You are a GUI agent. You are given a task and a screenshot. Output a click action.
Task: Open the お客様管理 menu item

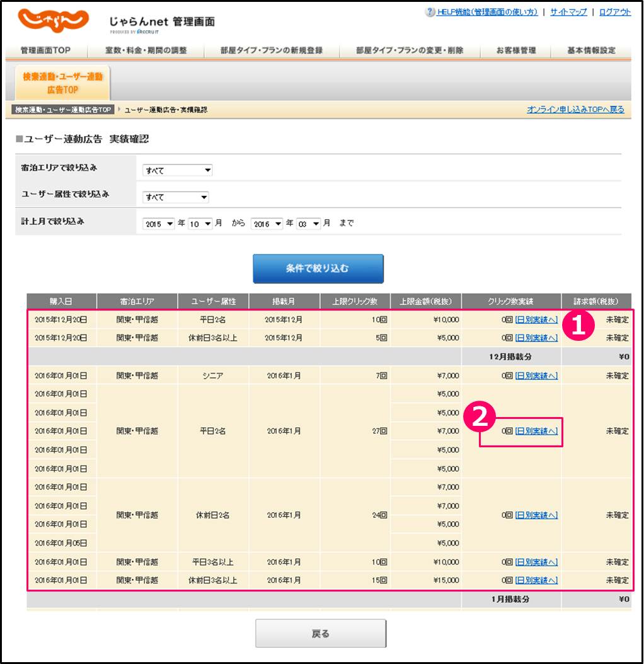[515, 50]
